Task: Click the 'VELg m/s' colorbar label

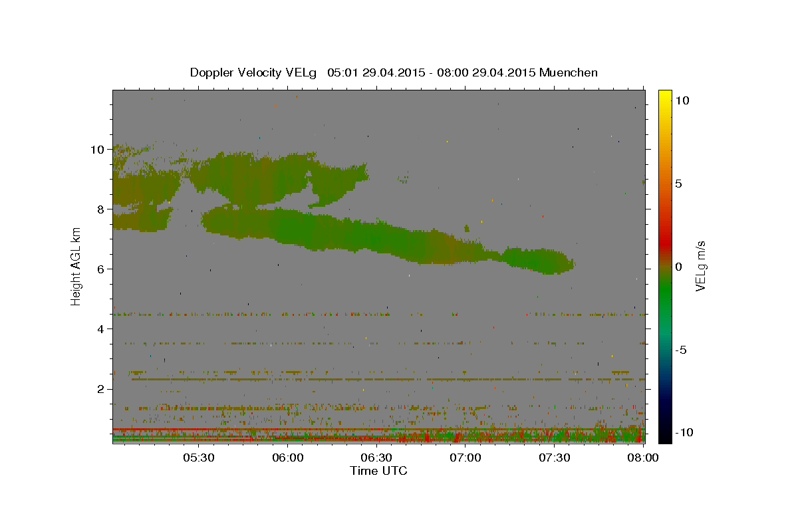Action: pyautogui.click(x=700, y=265)
